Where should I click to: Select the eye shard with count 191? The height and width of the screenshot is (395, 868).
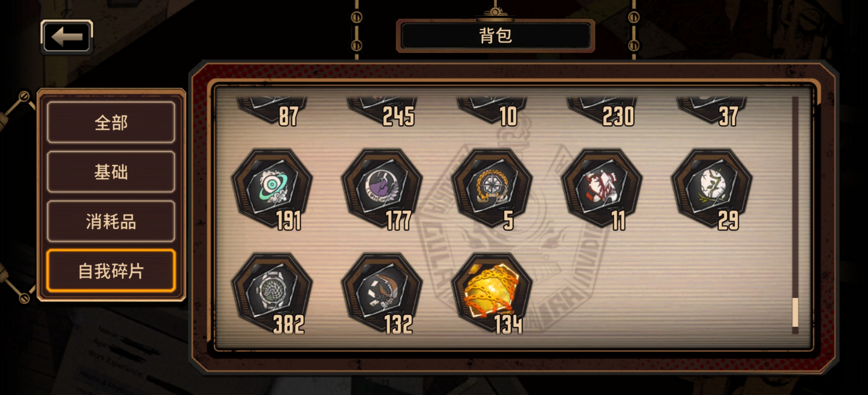(x=272, y=188)
